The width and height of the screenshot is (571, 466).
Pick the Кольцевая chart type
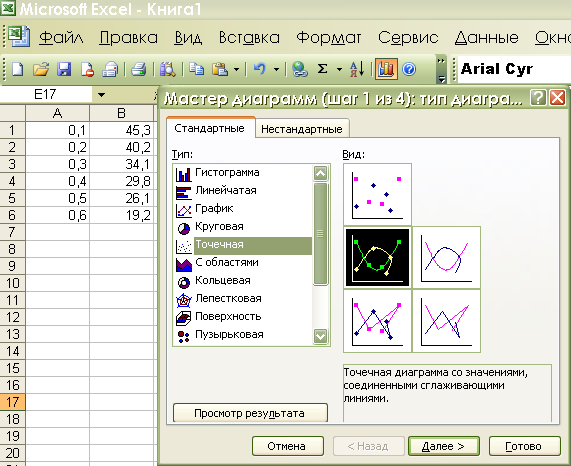click(243, 281)
